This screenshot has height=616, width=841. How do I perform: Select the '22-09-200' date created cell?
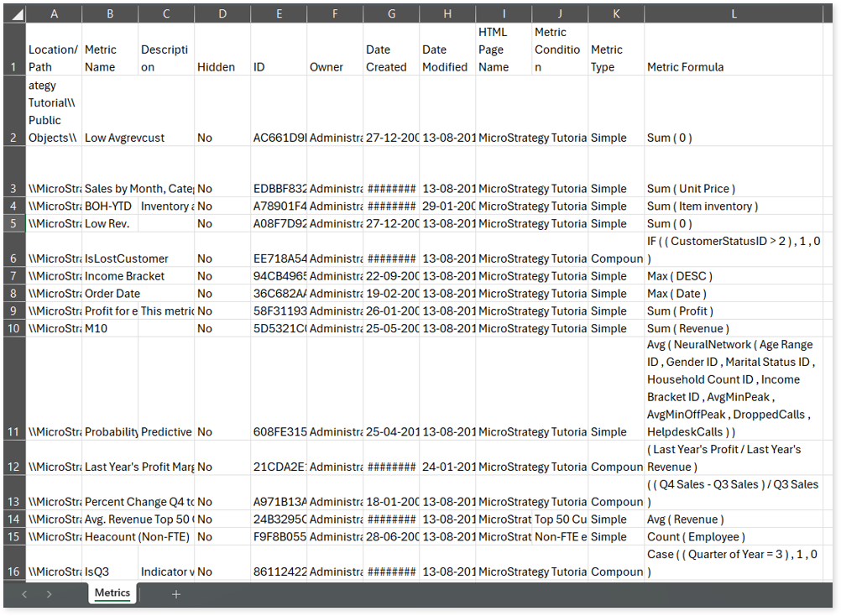(x=391, y=276)
